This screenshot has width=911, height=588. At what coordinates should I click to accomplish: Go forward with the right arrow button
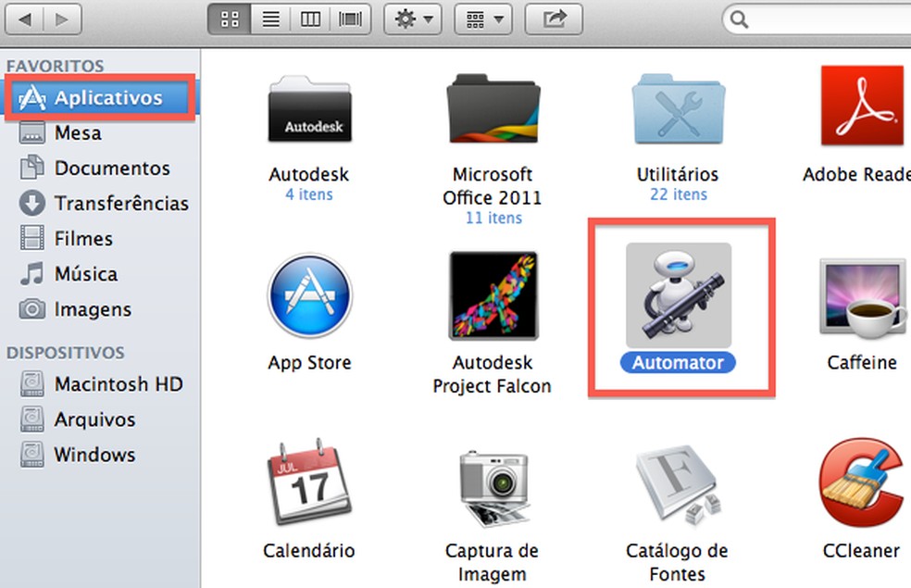(x=62, y=19)
